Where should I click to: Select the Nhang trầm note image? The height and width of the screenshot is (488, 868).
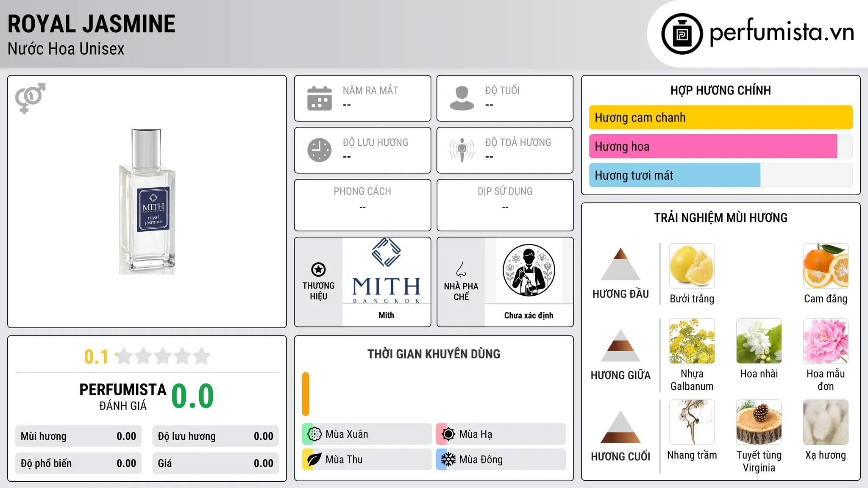pyautogui.click(x=692, y=422)
